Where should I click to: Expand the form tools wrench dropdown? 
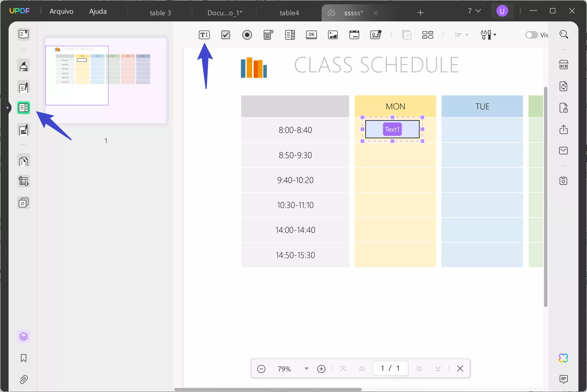[488, 35]
